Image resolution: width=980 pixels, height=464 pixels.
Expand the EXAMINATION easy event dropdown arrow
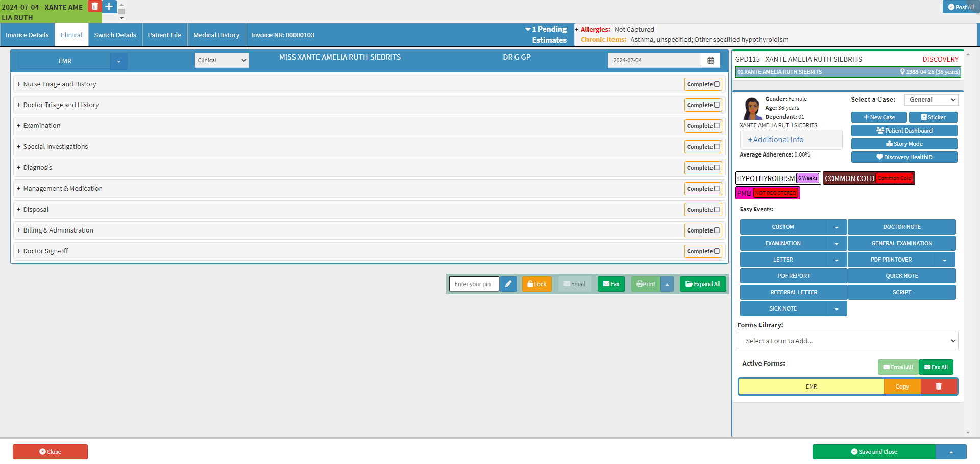coord(837,244)
